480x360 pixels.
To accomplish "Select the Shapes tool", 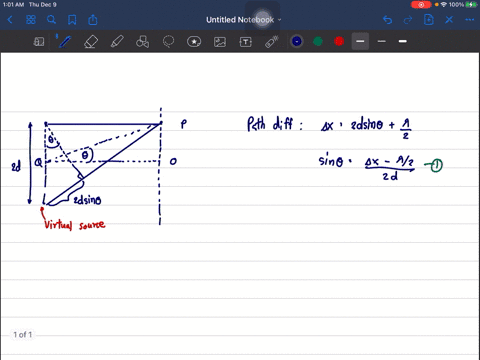I will pyautogui.click(x=143, y=42).
